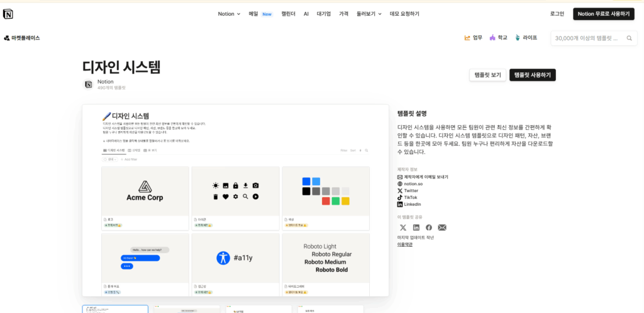
Task: Click the main template preview image
Action: click(235, 200)
